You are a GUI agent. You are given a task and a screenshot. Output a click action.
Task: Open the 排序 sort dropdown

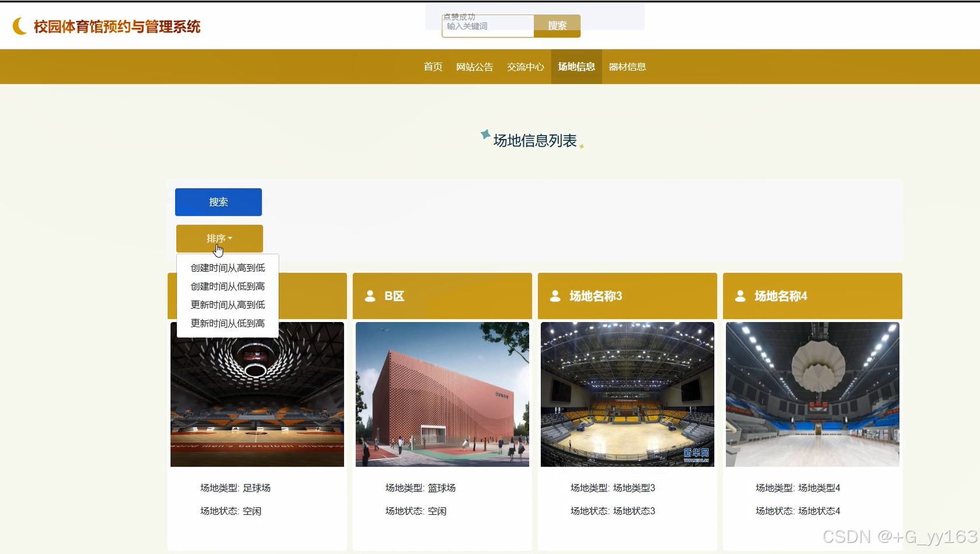point(220,238)
